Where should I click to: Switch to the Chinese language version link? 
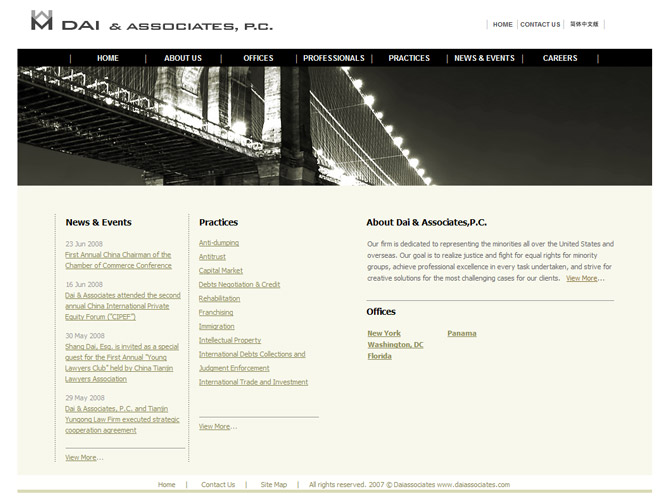(x=584, y=24)
